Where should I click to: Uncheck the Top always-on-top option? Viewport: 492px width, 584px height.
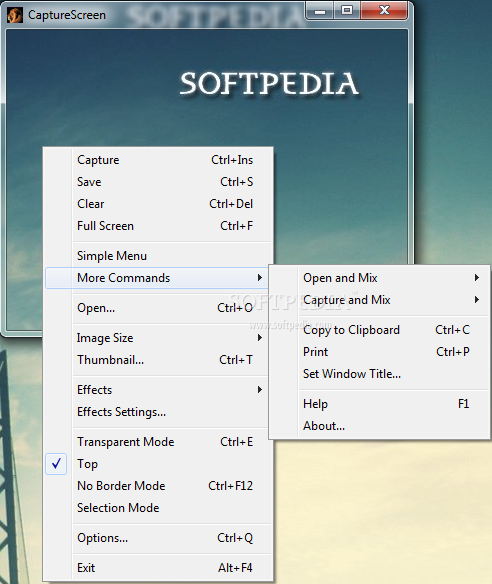point(159,464)
